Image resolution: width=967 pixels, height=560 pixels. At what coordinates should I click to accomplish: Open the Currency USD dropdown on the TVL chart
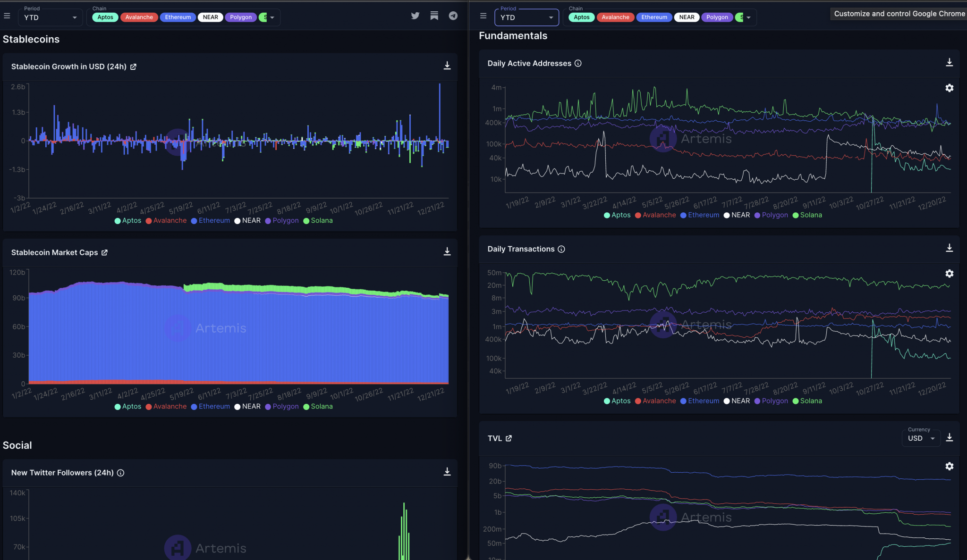(x=920, y=438)
